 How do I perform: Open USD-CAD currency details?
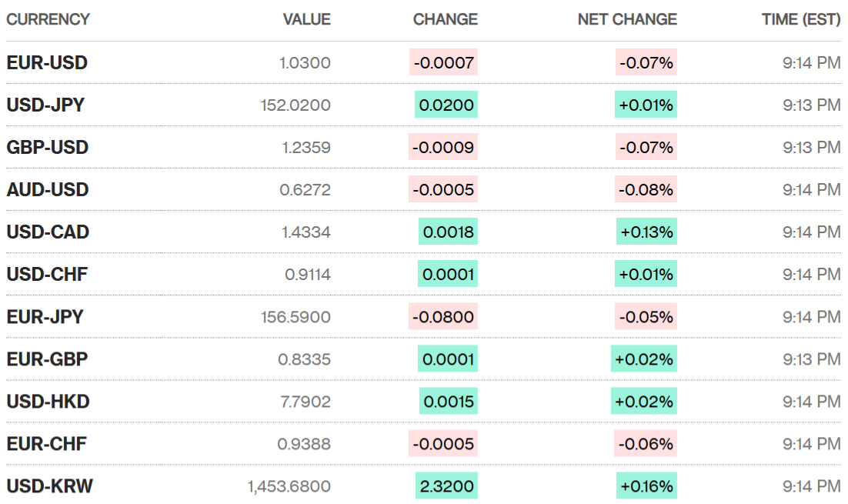[x=48, y=232]
